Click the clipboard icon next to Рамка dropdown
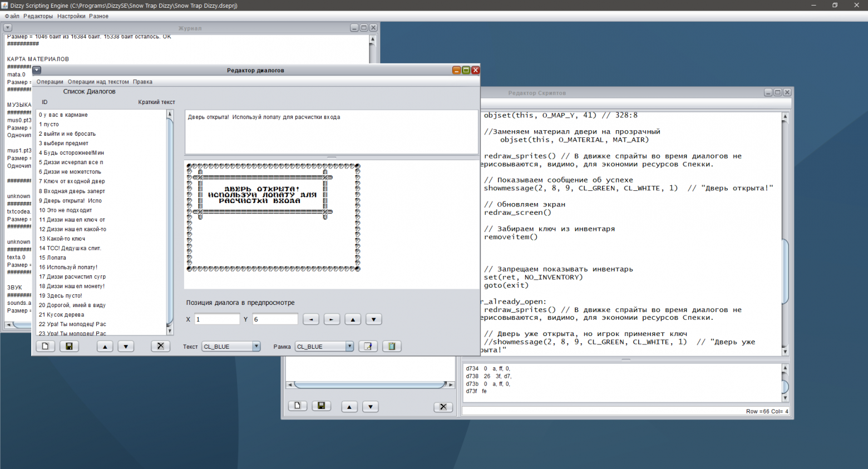This screenshot has height=469, width=868. [x=392, y=346]
